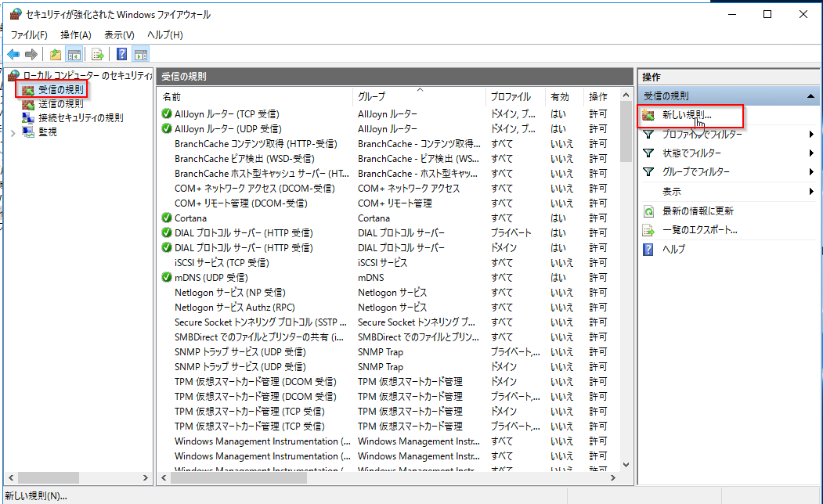Click the 一覧のエクスポート export icon

coord(648,230)
